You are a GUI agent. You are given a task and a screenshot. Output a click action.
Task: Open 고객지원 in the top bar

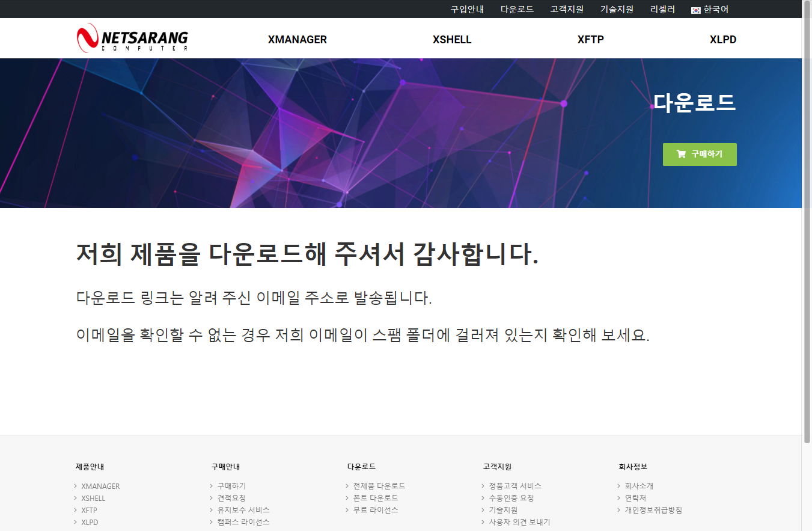pyautogui.click(x=567, y=9)
